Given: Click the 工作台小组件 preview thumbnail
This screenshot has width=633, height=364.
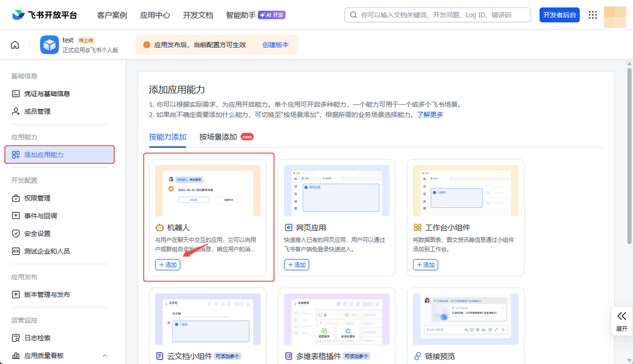Looking at the screenshot, I should pyautogui.click(x=465, y=191).
